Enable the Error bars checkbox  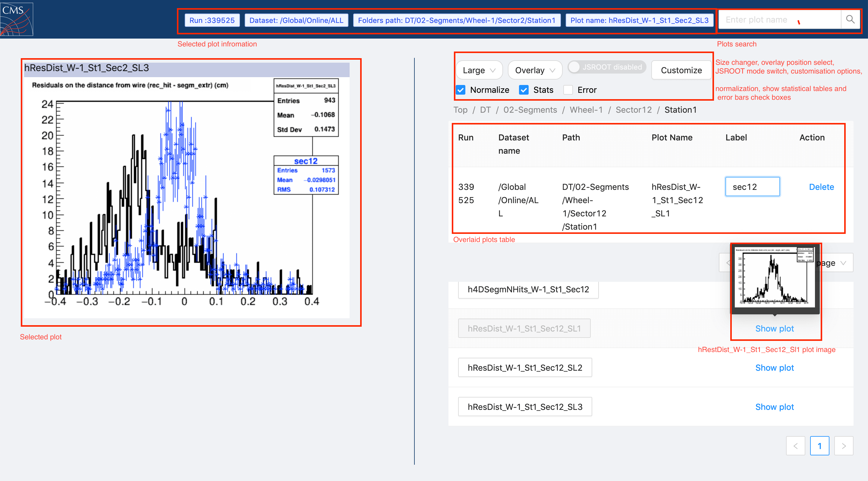point(568,90)
